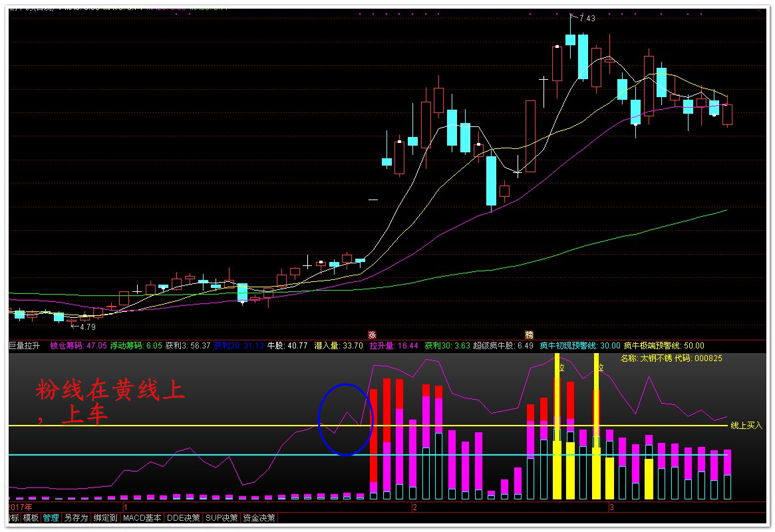This screenshot has width=775, height=532.
Task: Open the 模板 tab
Action: [x=31, y=517]
